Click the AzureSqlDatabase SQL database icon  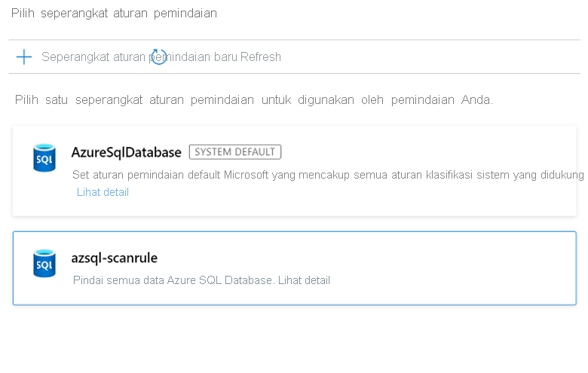[44, 157]
